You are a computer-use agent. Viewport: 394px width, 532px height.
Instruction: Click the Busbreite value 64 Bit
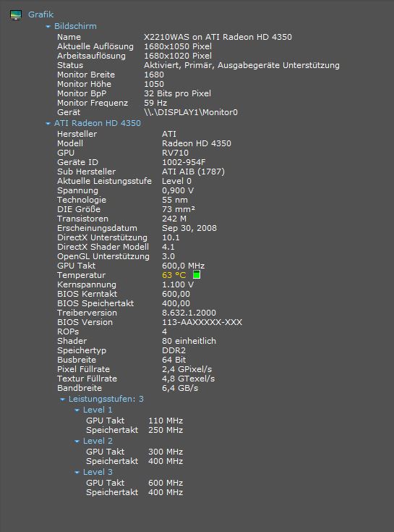coord(174,360)
